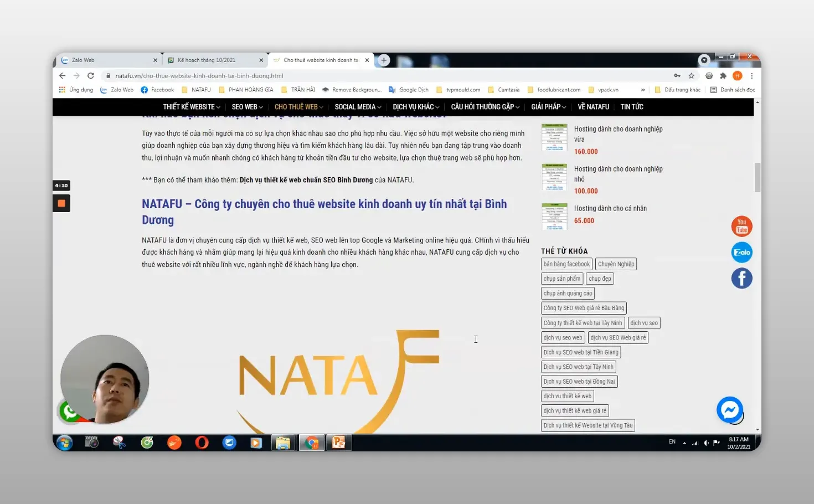The height and width of the screenshot is (504, 814).
Task: Open the NATAFU bookmark folder
Action: point(196,90)
